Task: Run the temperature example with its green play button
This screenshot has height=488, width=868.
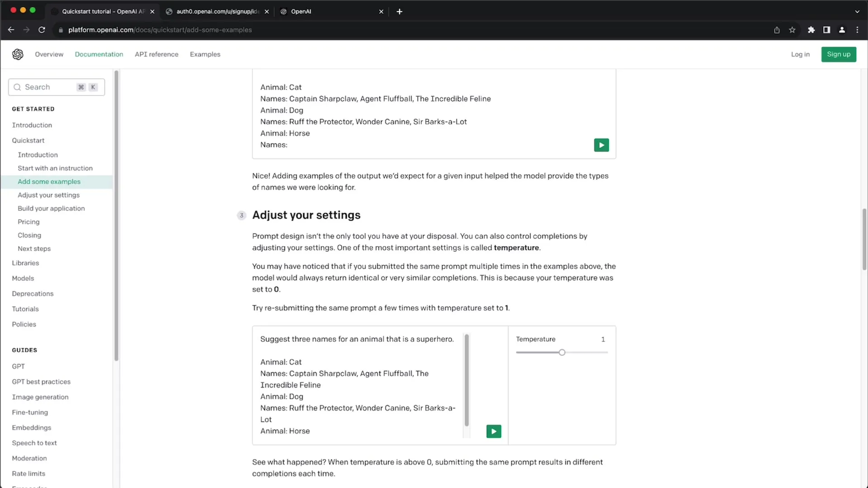Action: [x=493, y=431]
